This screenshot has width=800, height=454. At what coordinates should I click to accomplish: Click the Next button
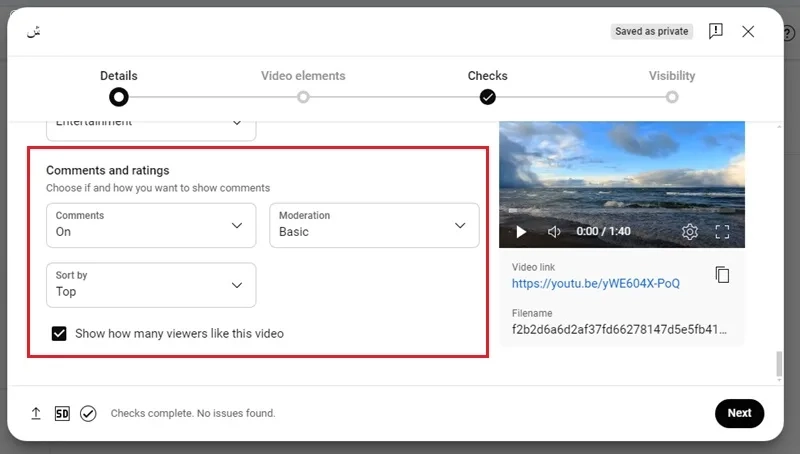coord(739,413)
